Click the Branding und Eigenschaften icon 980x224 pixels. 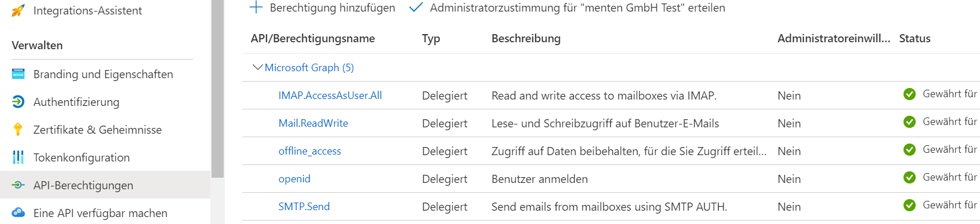click(x=18, y=74)
